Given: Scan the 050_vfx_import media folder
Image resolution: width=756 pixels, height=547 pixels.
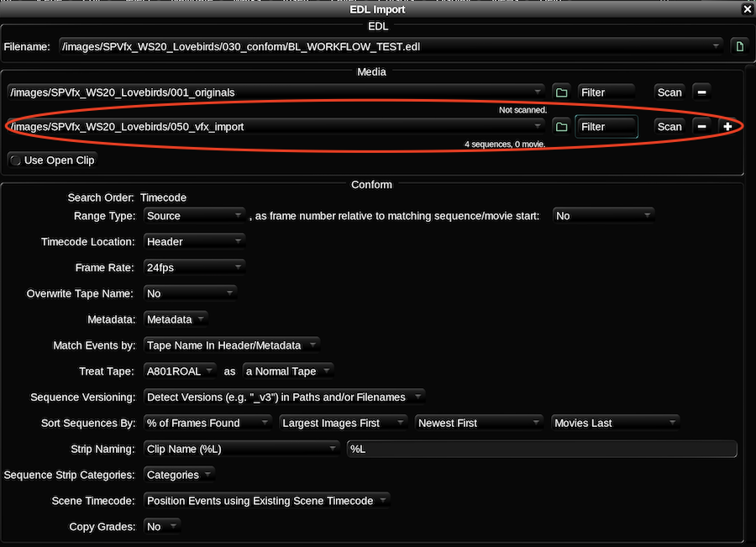Looking at the screenshot, I should (669, 127).
